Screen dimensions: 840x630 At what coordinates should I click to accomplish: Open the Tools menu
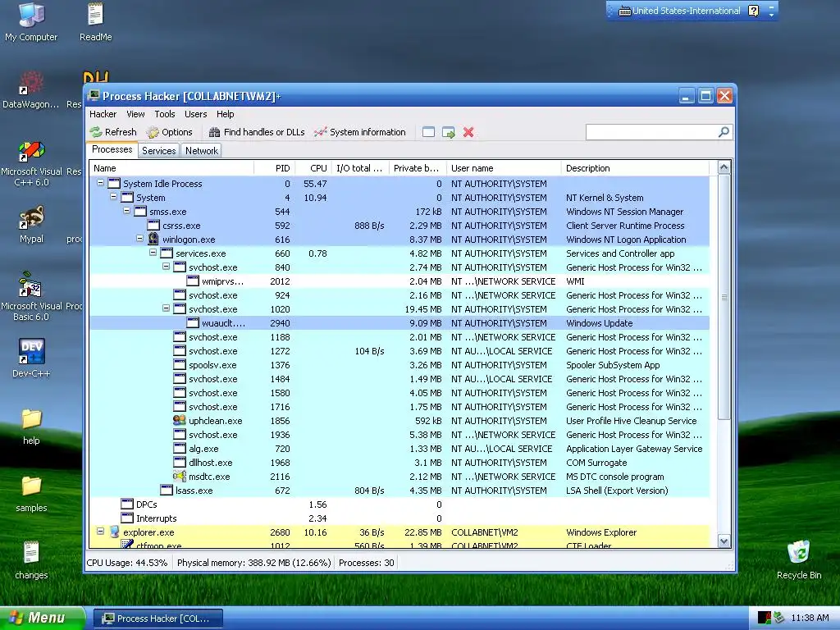pos(164,114)
